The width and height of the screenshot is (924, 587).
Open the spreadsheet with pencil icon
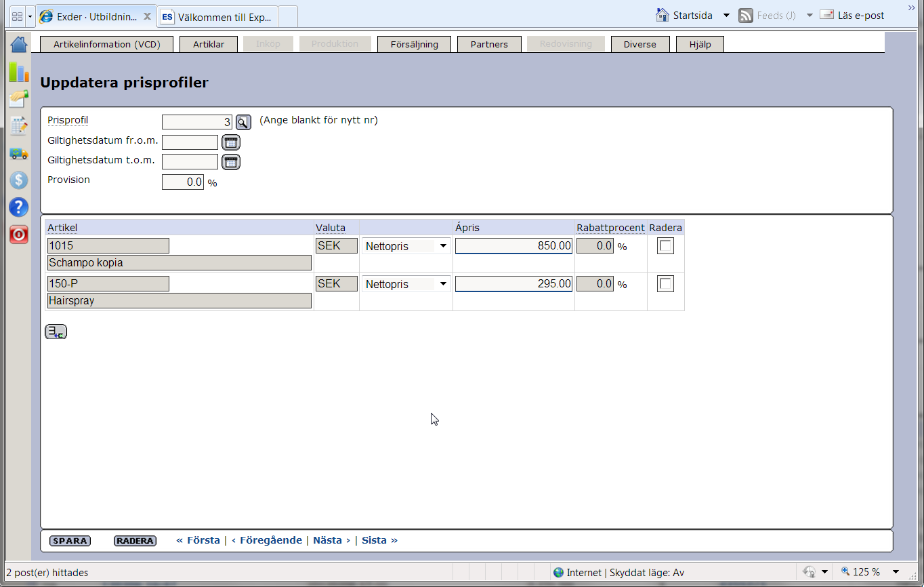coord(19,125)
